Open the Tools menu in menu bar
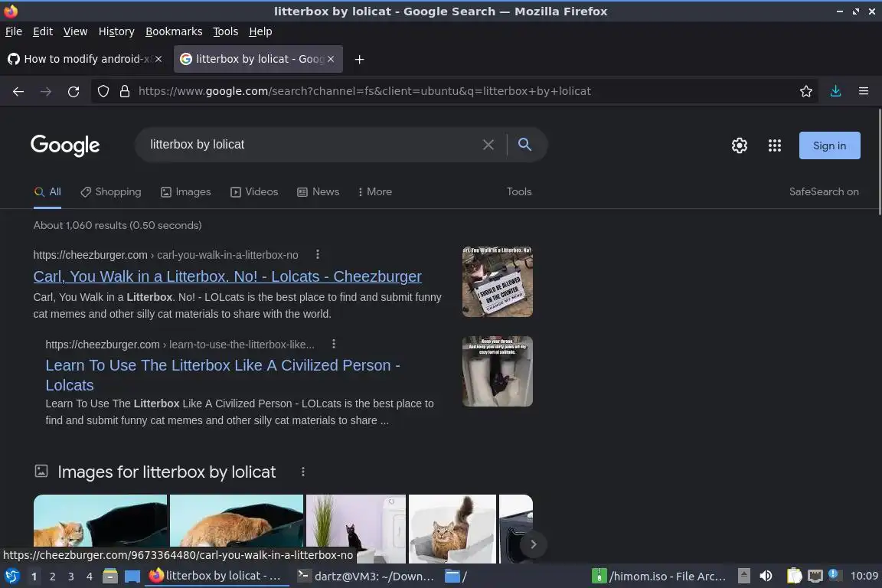The image size is (882, 588). [x=226, y=31]
